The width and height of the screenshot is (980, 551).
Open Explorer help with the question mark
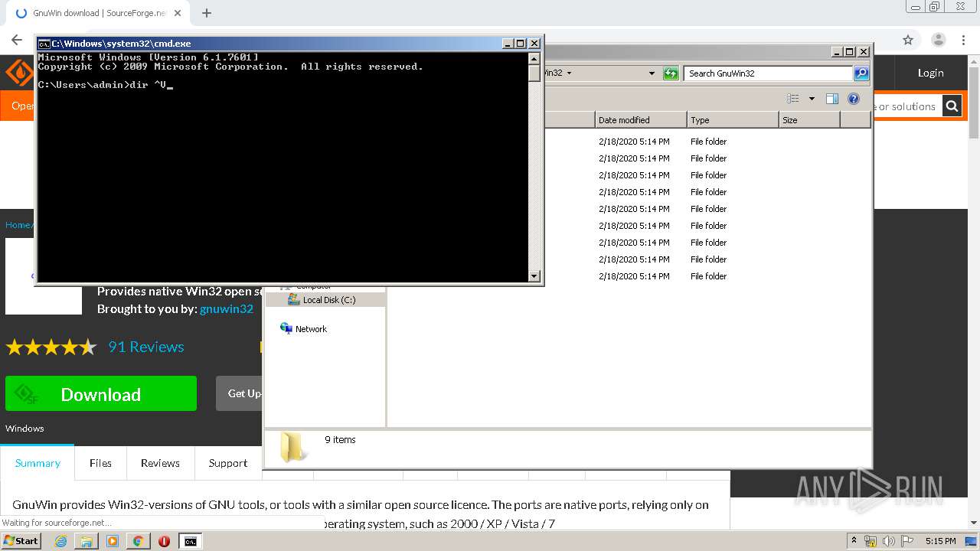(x=854, y=99)
